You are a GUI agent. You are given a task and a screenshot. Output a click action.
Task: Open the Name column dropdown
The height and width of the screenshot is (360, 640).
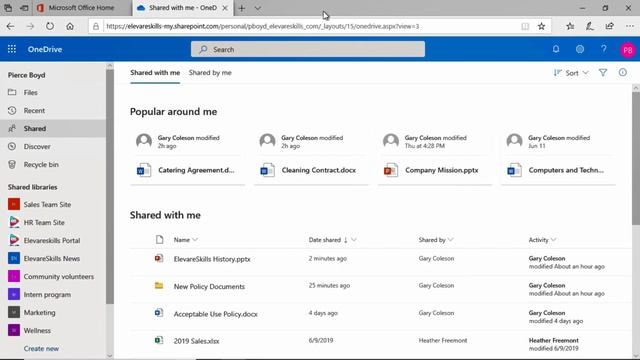(x=195, y=240)
